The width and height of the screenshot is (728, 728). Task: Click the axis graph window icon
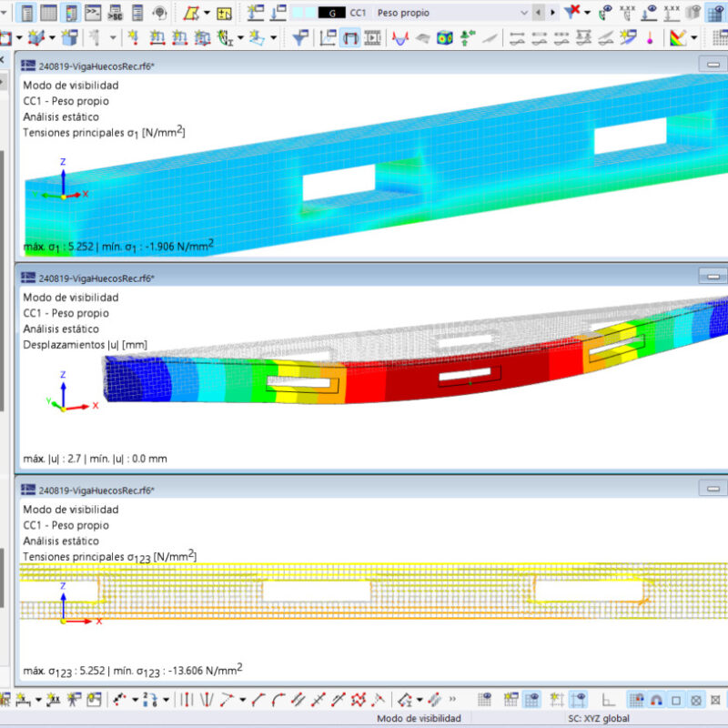328,37
